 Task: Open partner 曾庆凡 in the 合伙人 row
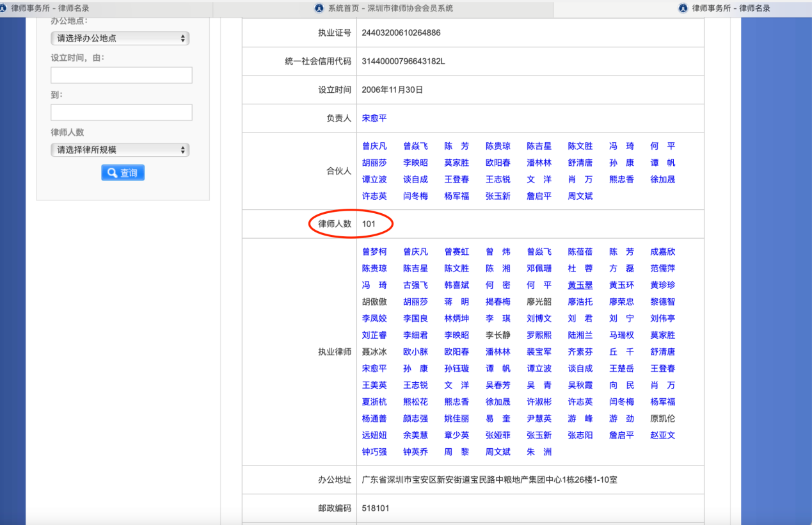point(374,146)
